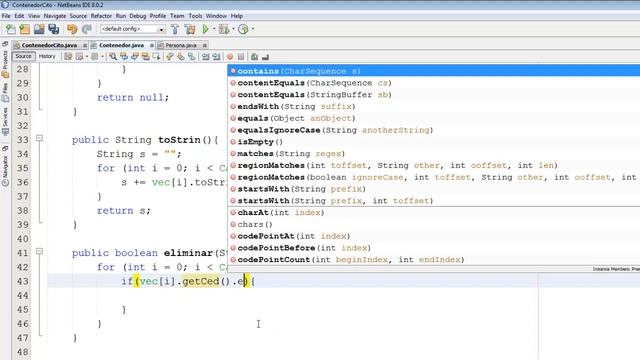Select contains(CharSequence s) completion item
This screenshot has width=640, height=360.
433,71
